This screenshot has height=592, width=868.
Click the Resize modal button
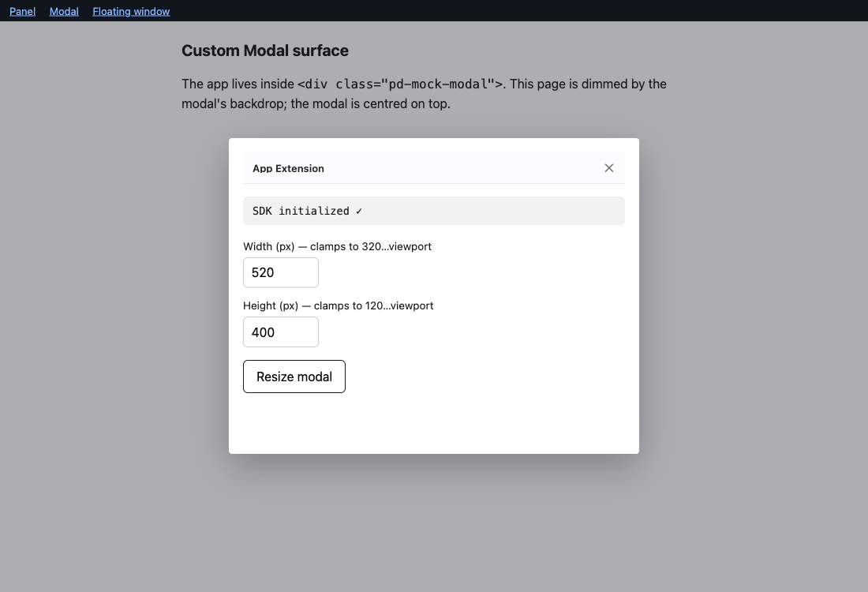(x=294, y=377)
